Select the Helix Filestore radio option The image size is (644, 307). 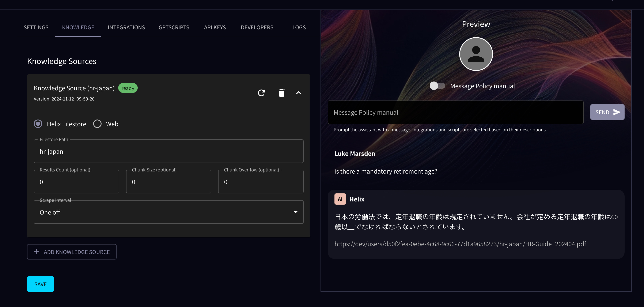[38, 124]
